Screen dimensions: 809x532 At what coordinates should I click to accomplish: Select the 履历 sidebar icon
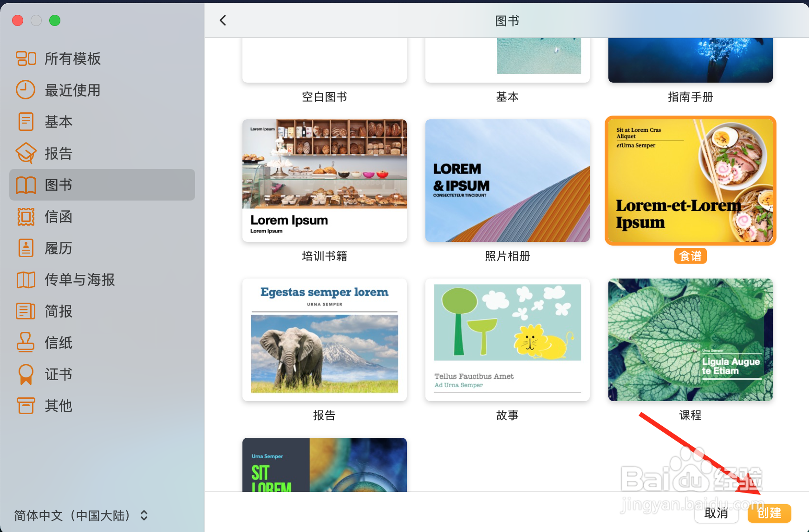[x=58, y=248]
